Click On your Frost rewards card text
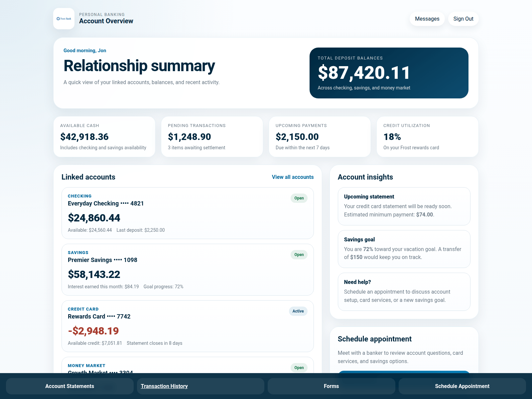The width and height of the screenshot is (532, 399). [411, 148]
